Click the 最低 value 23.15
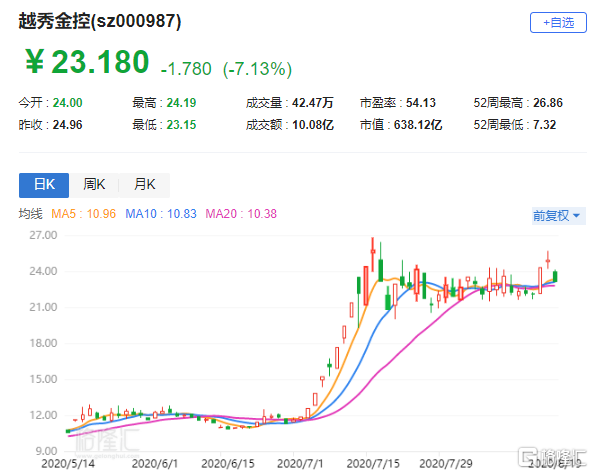The image size is (593, 474). pos(182,125)
